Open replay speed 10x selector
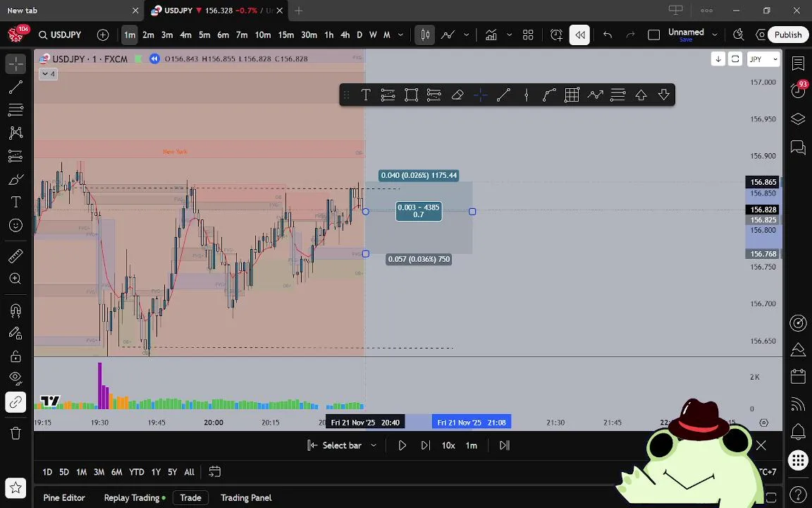The height and width of the screenshot is (508, 812). 448,445
